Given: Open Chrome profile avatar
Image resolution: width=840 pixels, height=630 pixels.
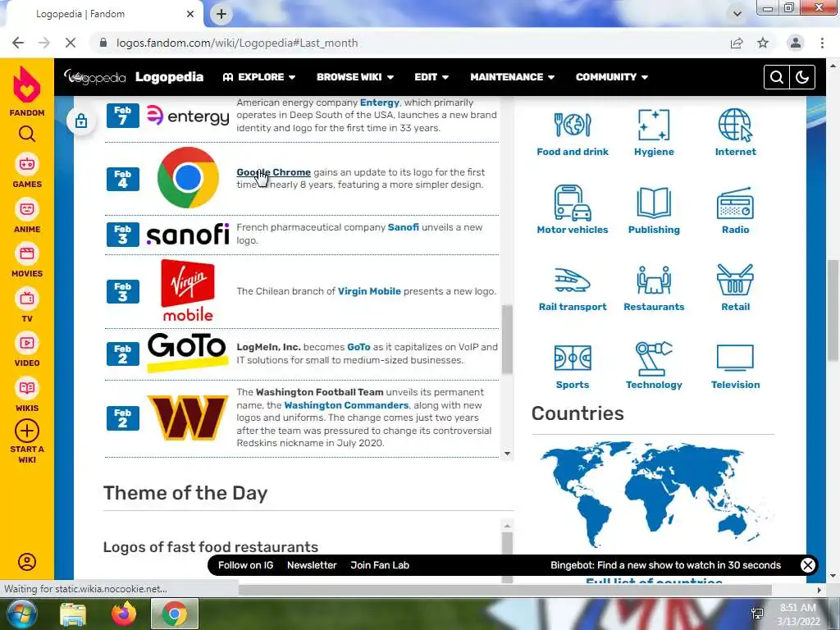Looking at the screenshot, I should 796,43.
